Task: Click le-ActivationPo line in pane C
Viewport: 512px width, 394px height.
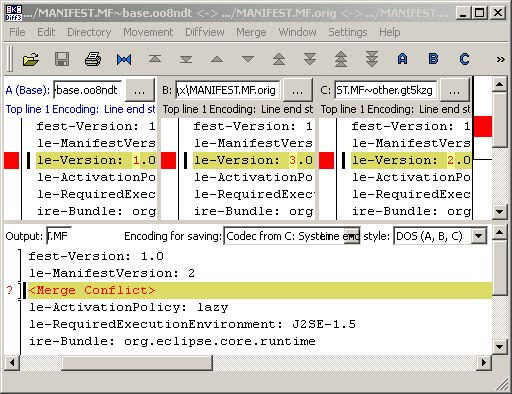Action: click(x=411, y=177)
